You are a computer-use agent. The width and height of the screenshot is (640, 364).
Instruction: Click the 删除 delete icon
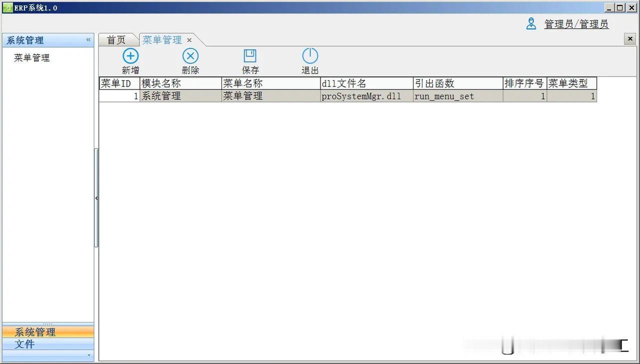point(190,56)
